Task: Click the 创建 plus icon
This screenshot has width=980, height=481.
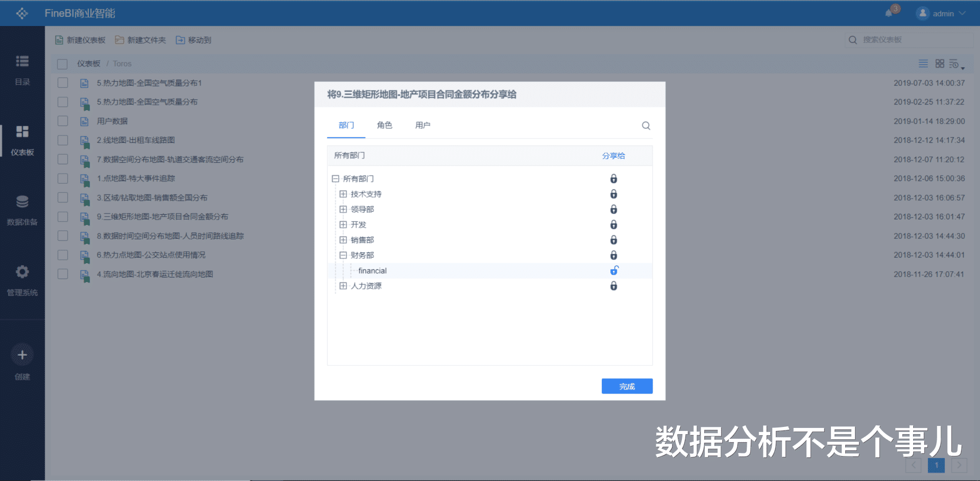Action: 22,354
